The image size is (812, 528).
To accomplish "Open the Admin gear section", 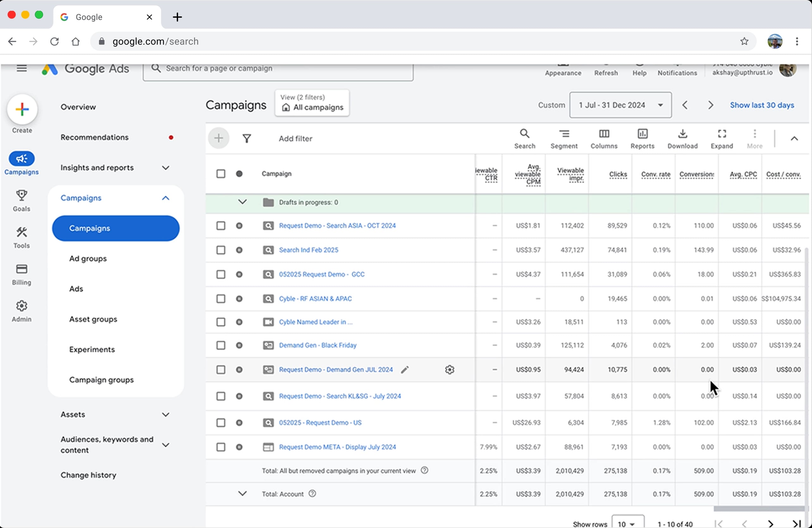I will coord(22,311).
